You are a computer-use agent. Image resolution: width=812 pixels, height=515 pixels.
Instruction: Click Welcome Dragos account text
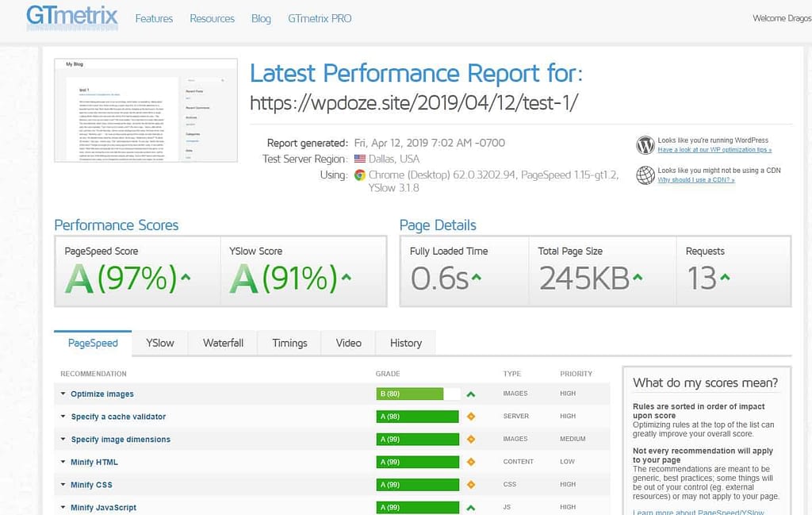pos(782,18)
